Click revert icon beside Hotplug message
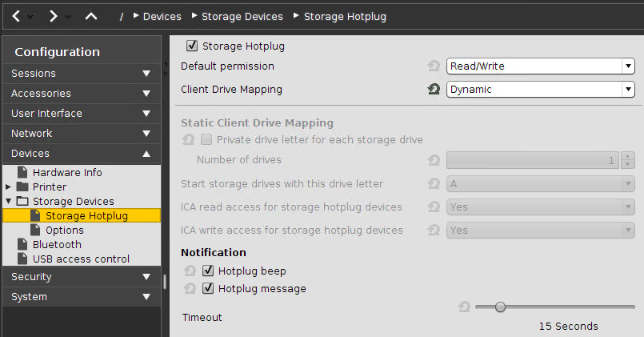Image resolution: width=644 pixels, height=337 pixels. pos(190,289)
